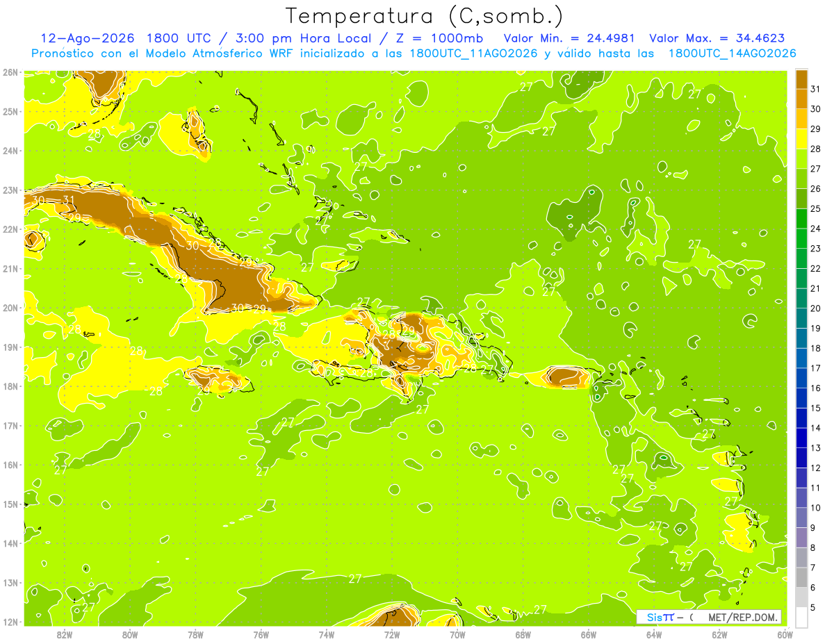Screen dimensions: 834x644
Task: Click the 22N latitude axis label
Action: [10, 229]
